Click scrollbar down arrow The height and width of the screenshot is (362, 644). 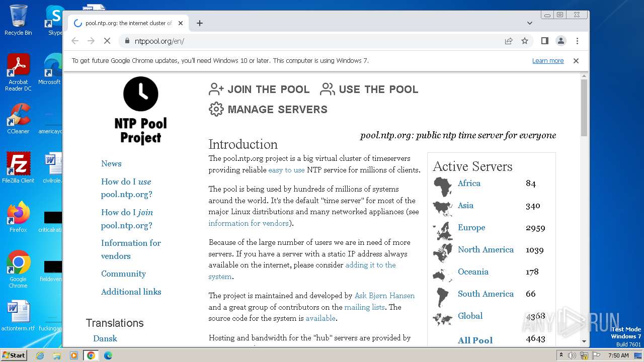(584, 341)
